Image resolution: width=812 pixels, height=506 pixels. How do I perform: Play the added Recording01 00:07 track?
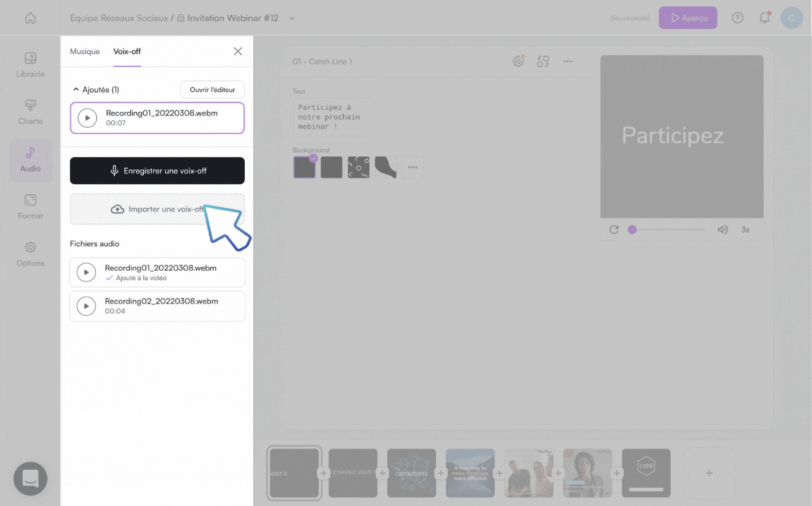[x=87, y=118]
